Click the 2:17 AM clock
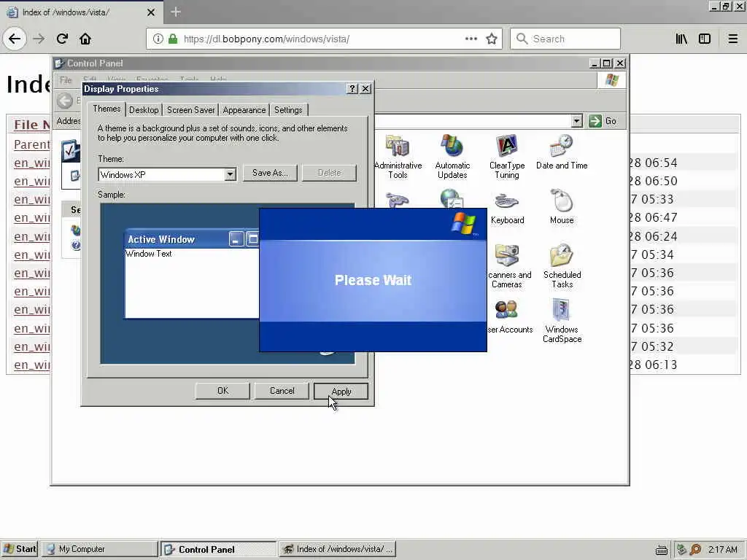The image size is (747, 560). (x=722, y=549)
